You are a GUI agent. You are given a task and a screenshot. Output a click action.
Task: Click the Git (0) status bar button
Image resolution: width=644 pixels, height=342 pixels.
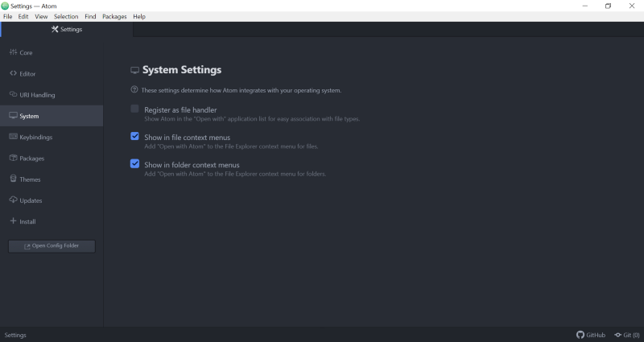click(626, 335)
